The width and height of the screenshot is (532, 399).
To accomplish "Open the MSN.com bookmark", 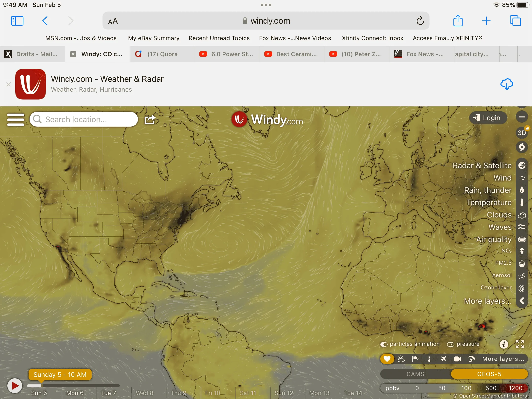I will (x=81, y=38).
